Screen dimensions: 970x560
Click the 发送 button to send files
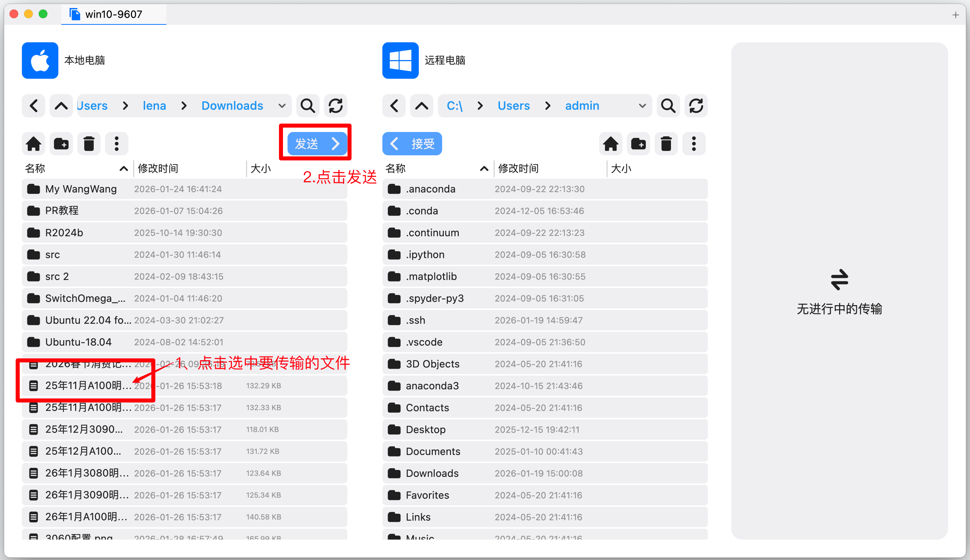(315, 143)
